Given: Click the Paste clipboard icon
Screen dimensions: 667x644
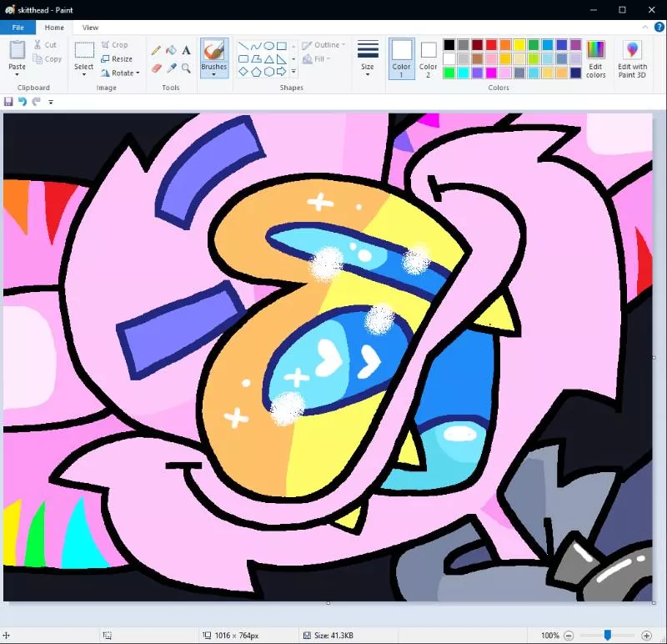Looking at the screenshot, I should 17,50.
